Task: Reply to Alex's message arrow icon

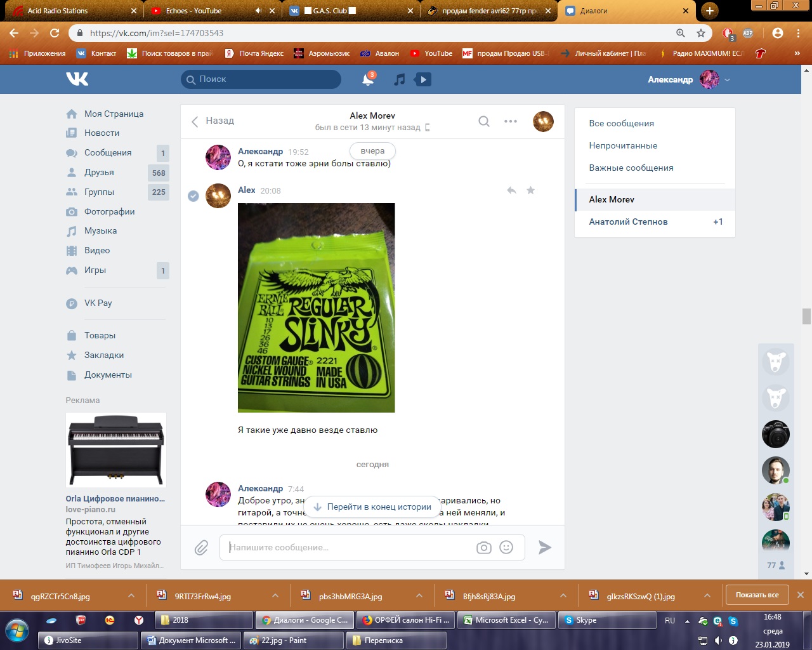Action: pyautogui.click(x=511, y=190)
